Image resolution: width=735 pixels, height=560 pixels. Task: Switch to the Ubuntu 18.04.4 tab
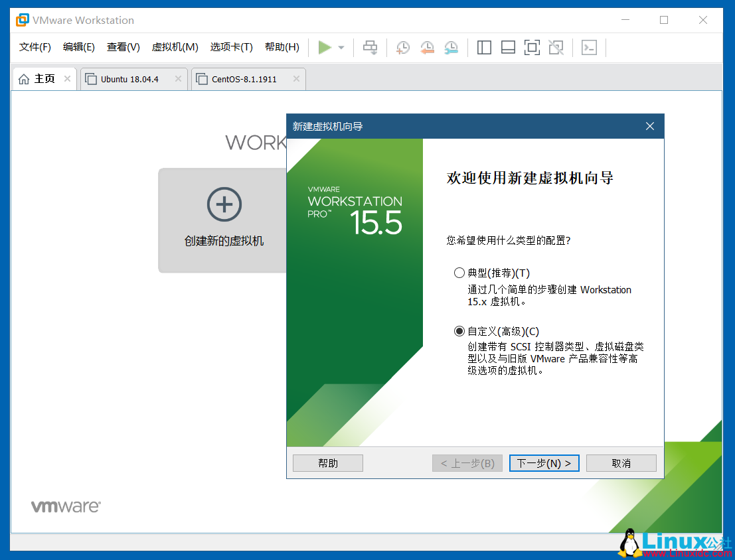tap(130, 78)
